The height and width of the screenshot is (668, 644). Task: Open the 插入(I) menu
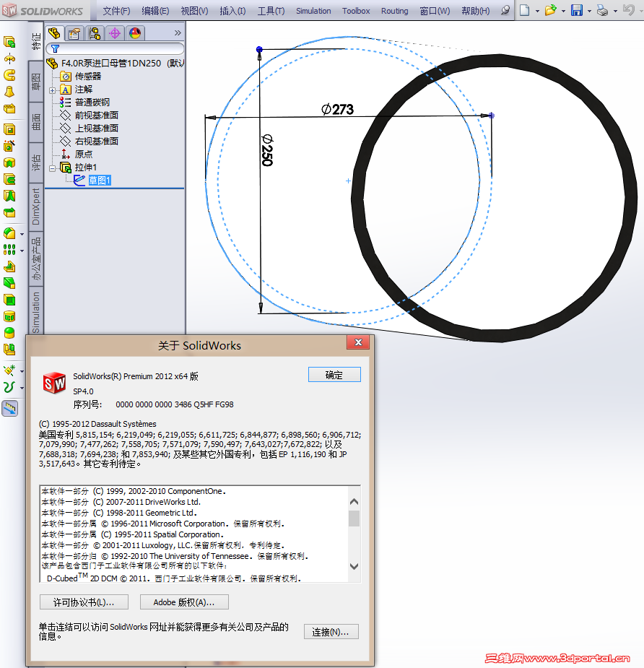232,11
